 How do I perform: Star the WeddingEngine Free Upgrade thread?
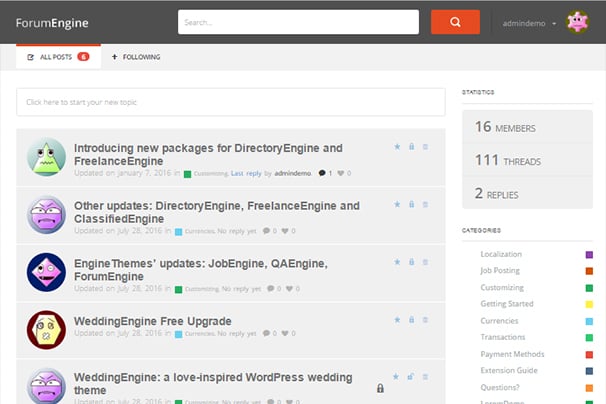click(x=397, y=320)
